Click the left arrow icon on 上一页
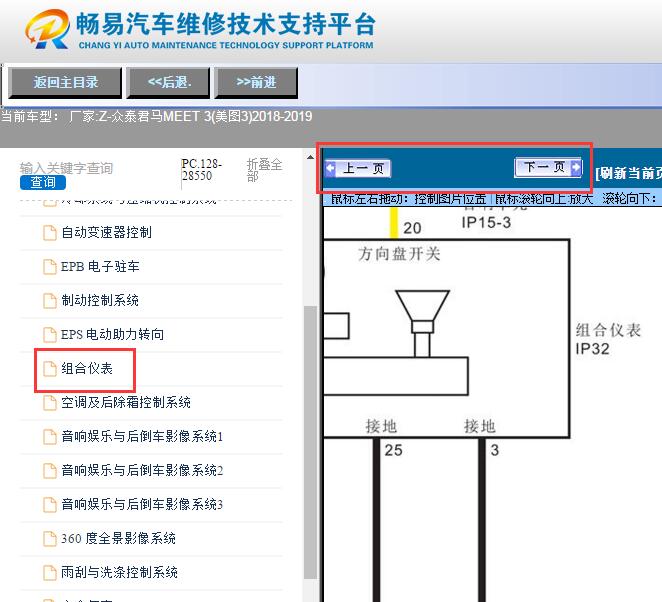Screen dimensions: 662x602 coord(331,168)
